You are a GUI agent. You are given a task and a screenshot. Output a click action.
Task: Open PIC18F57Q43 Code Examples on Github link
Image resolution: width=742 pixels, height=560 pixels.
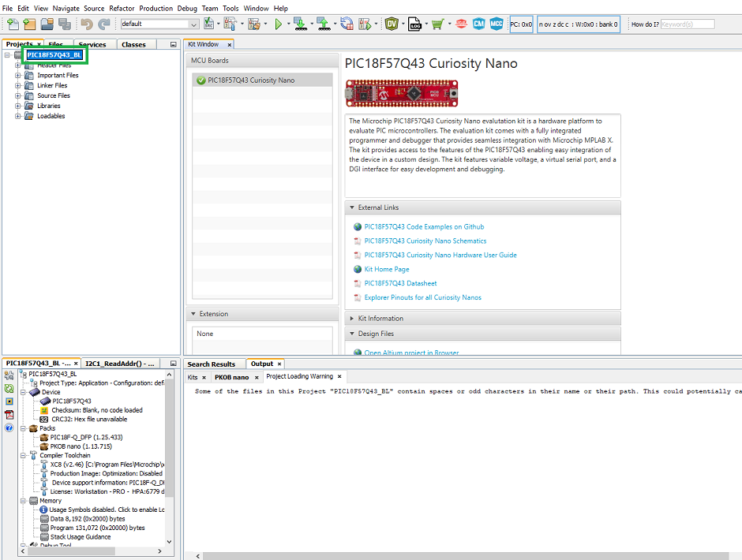(424, 227)
